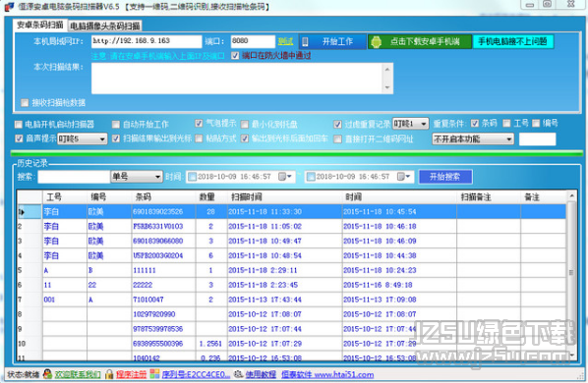Click the current row arrow indicator in row 1
The height and width of the screenshot is (383, 588).
coord(22,212)
